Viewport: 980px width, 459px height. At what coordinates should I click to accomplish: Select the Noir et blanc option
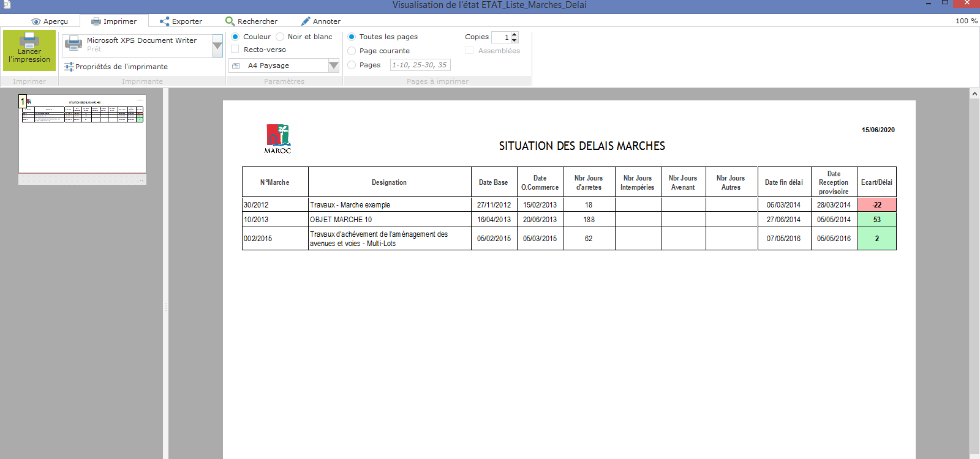click(x=280, y=37)
